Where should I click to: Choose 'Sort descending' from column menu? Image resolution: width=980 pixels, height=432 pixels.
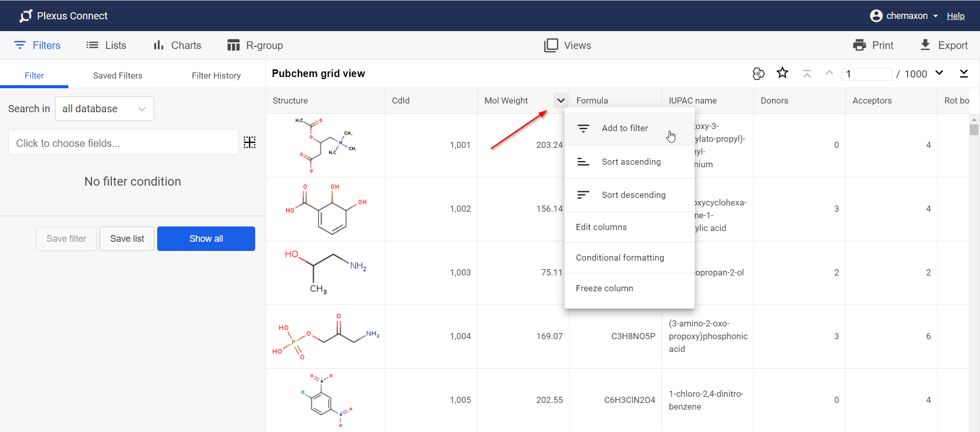tap(633, 195)
